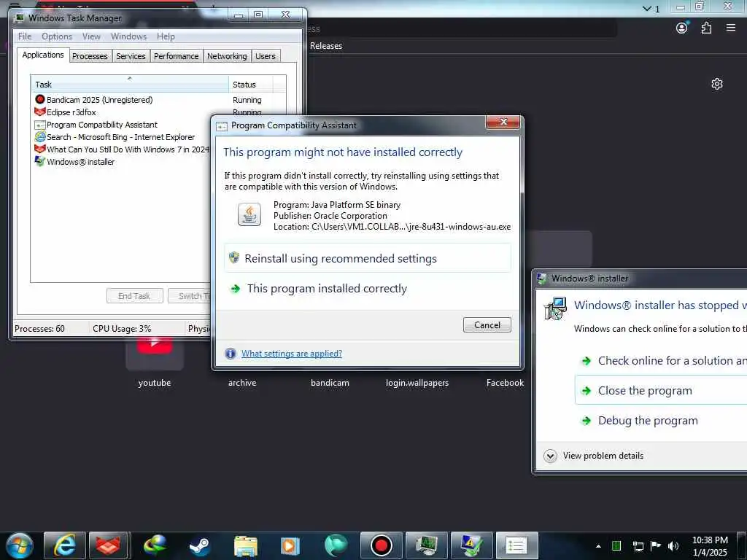Image resolution: width=747 pixels, height=560 pixels.
Task: Open Internet Download Manager taskbar icon
Action: coord(155,545)
